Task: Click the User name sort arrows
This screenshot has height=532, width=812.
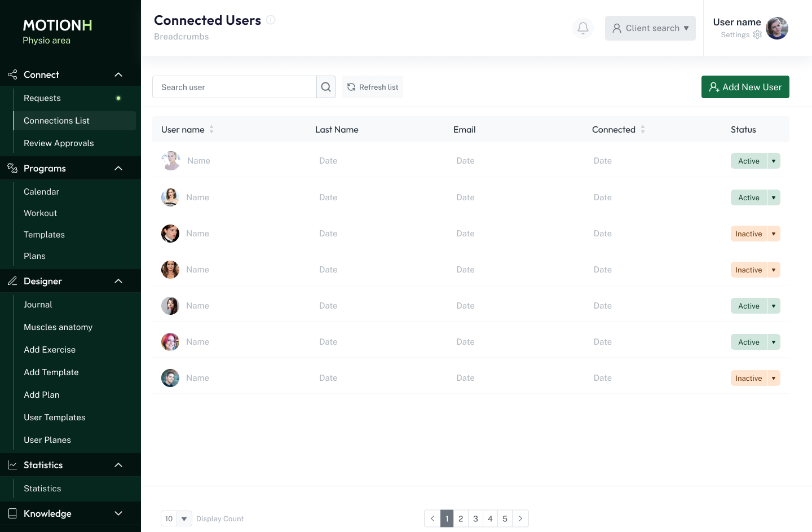Action: click(x=211, y=130)
